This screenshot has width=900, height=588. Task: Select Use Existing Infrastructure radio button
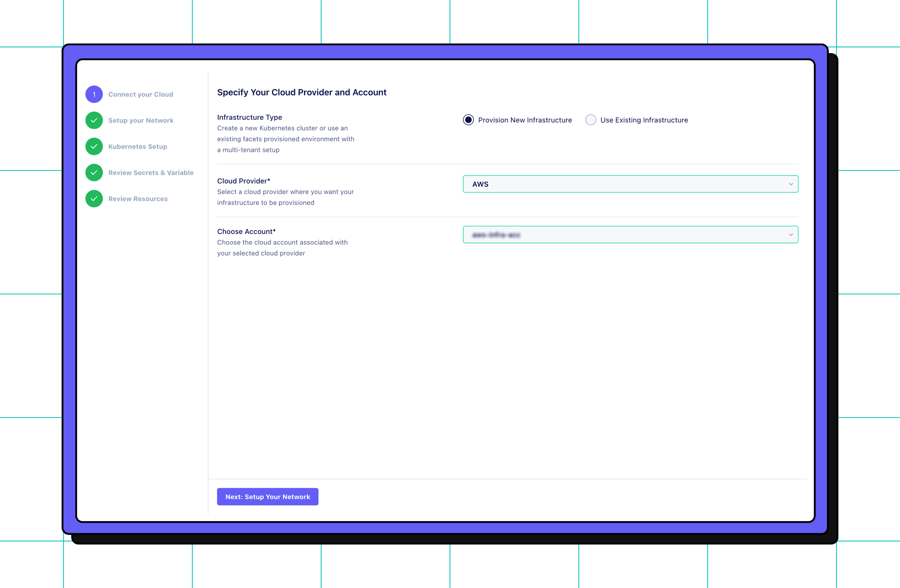590,120
